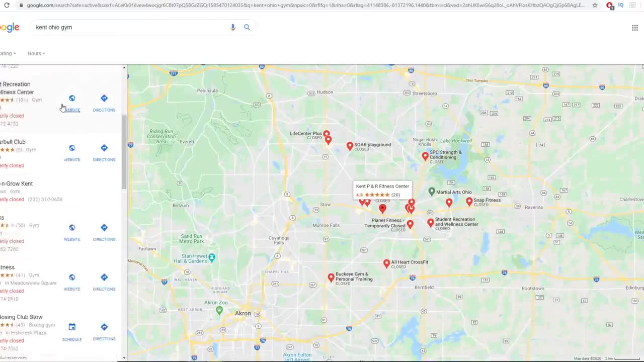
Task: Click 'Sand Run Metro Park' map label
Action: (x=192, y=239)
